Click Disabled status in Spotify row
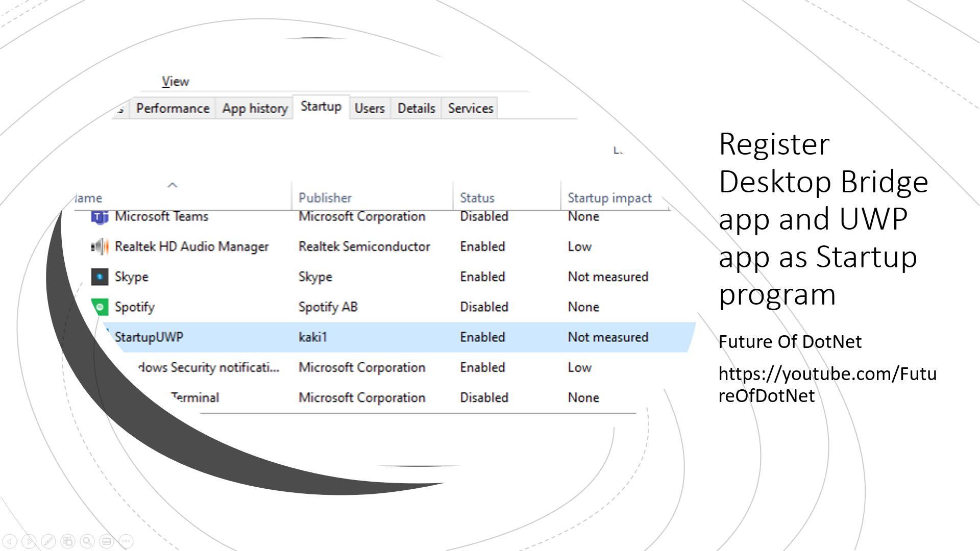980x551 pixels. click(x=484, y=307)
